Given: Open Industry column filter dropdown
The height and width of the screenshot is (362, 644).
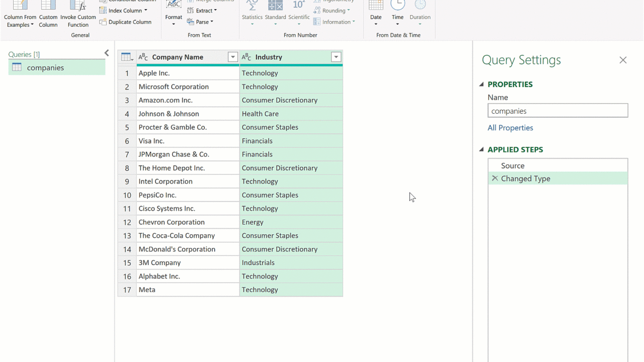Looking at the screenshot, I should pyautogui.click(x=336, y=57).
